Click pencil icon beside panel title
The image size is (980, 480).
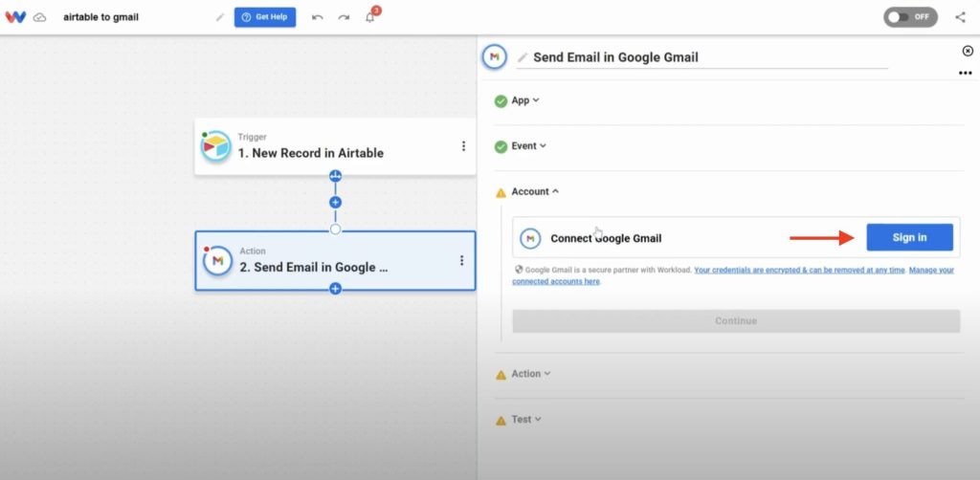(x=523, y=57)
